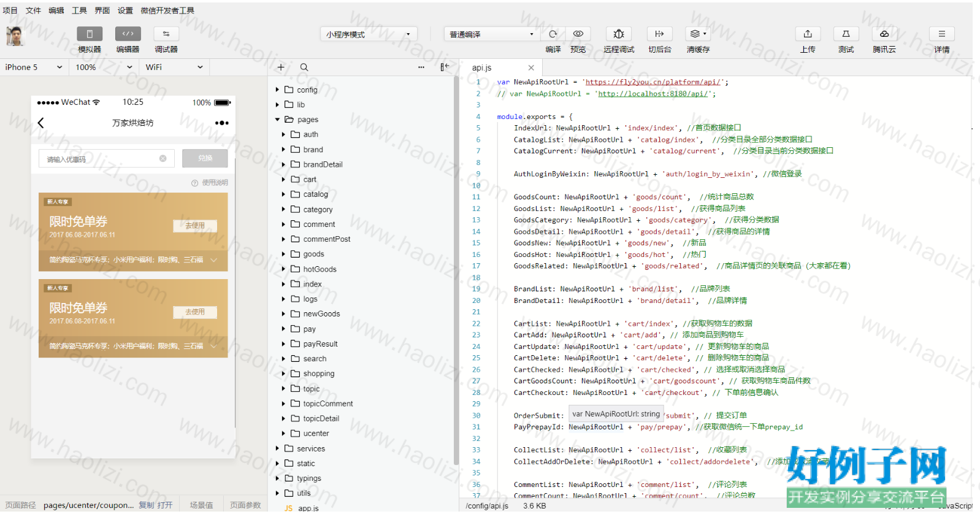This screenshot has width=980, height=514.
Task: Click 打开 (open) page path link
Action: tap(165, 505)
